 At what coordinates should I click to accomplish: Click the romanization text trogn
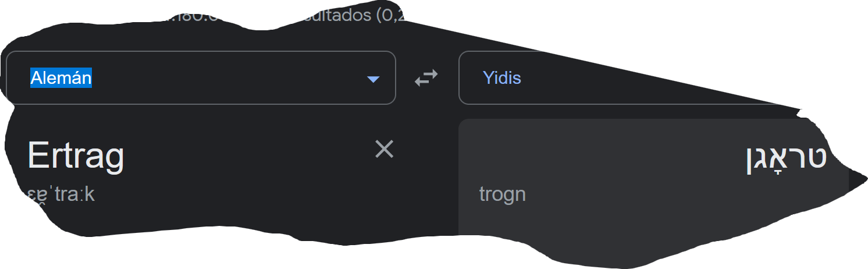[503, 194]
